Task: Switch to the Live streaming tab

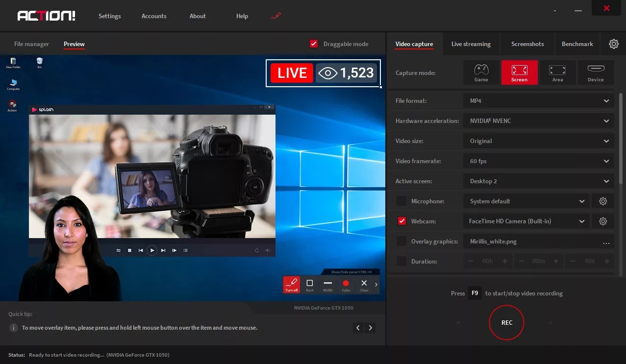Action: [471, 44]
